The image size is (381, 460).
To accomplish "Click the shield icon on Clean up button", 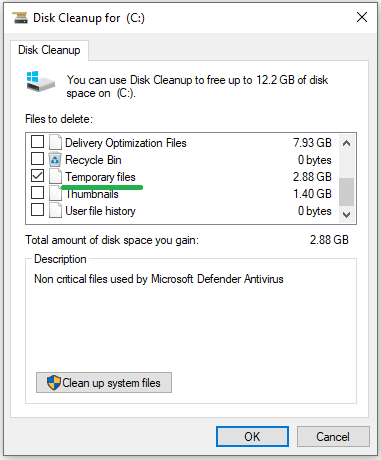I will [54, 383].
